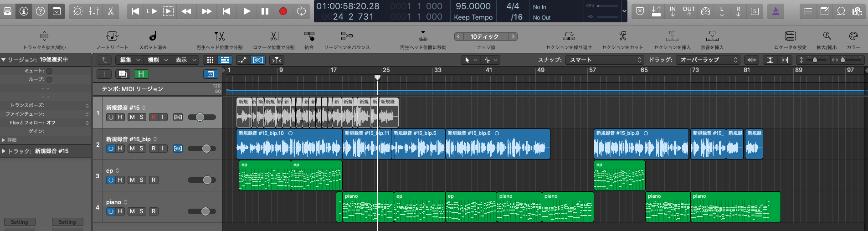Open the Library panel
Viewport: 868px width, 231px height.
[x=7, y=11]
